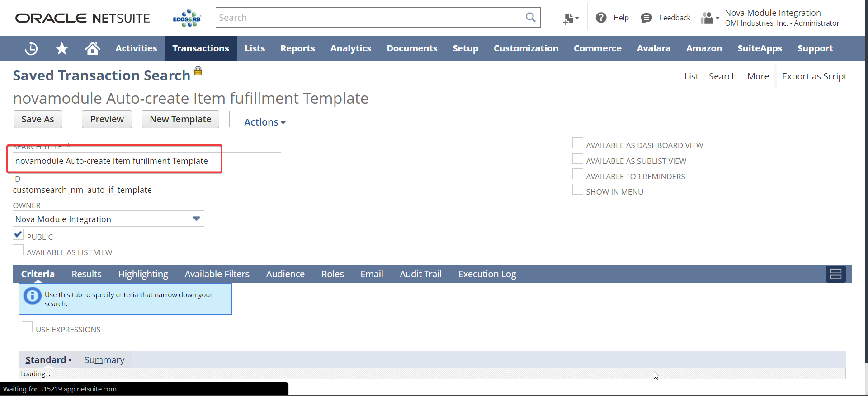Check Use Expressions
This screenshot has width=868, height=396.
pyautogui.click(x=27, y=327)
